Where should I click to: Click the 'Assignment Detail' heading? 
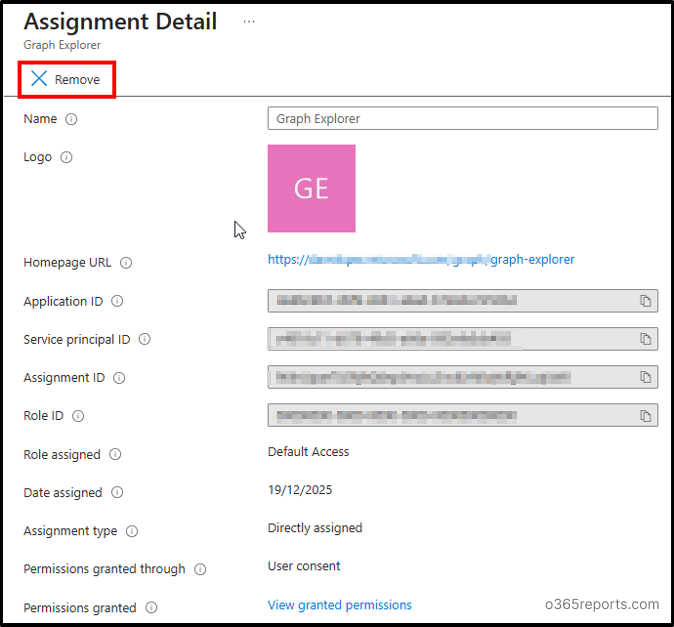pos(120,21)
